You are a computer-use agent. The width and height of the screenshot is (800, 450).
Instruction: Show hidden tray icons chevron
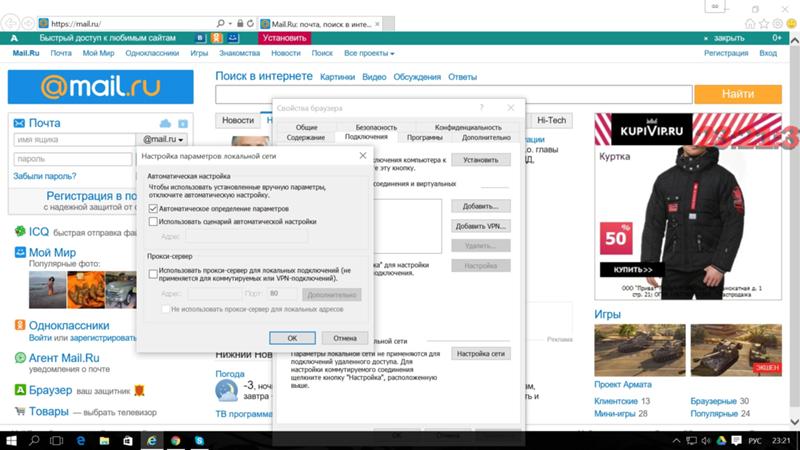(676, 440)
